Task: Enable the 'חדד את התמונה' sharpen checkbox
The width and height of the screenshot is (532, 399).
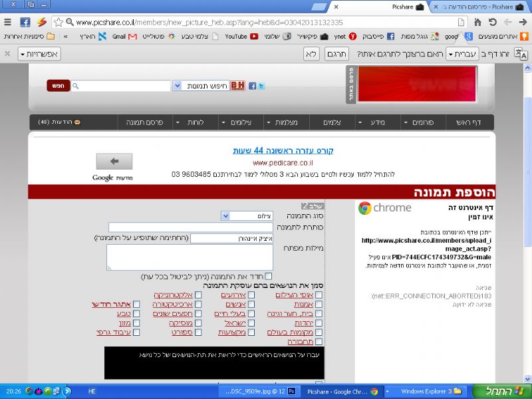Action: pos(269,276)
